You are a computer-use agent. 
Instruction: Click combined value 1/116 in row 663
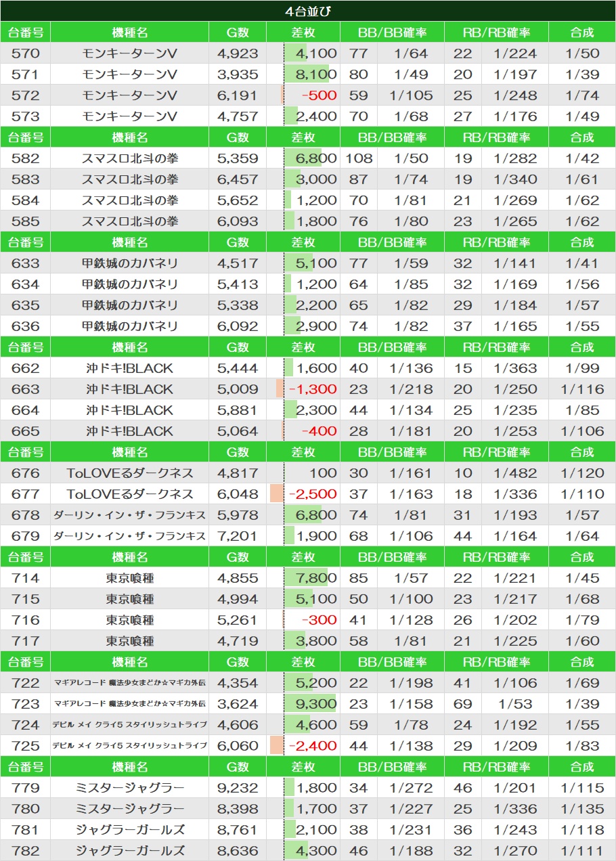pyautogui.click(x=582, y=389)
